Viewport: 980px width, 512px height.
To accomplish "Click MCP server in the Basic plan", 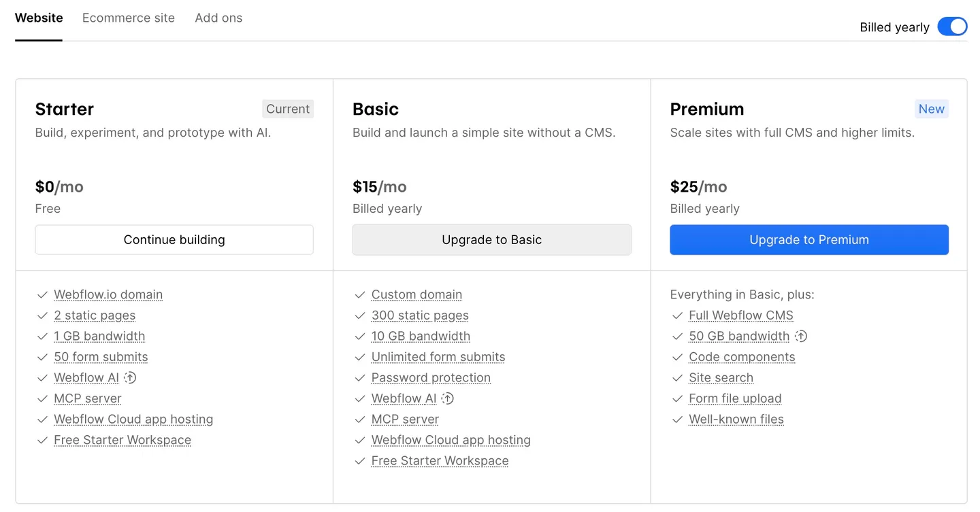I will (405, 419).
